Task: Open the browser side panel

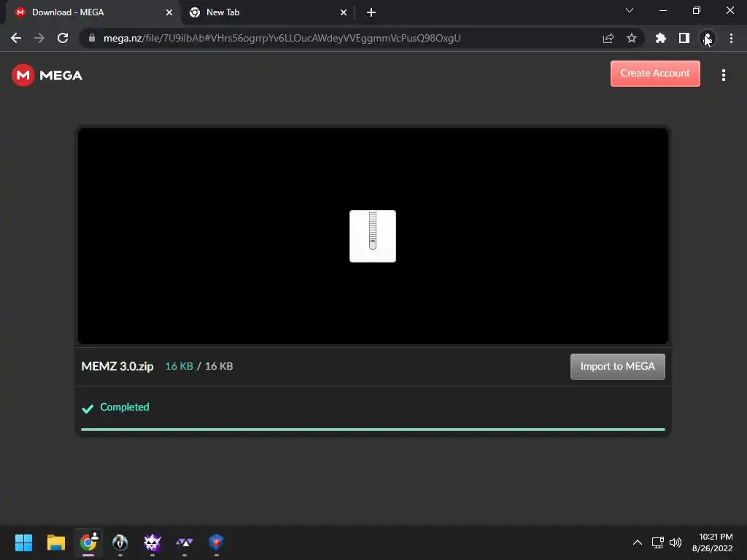Action: (x=684, y=38)
